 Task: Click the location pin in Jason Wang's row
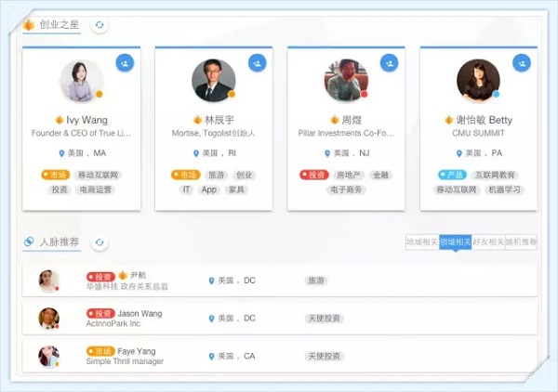pyautogui.click(x=211, y=319)
